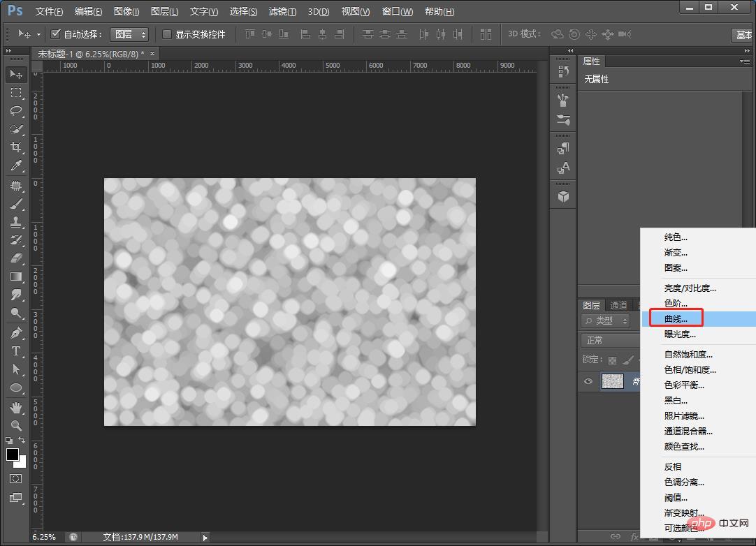The image size is (756, 546).
Task: Hide the background layer eye icon
Action: click(x=588, y=381)
